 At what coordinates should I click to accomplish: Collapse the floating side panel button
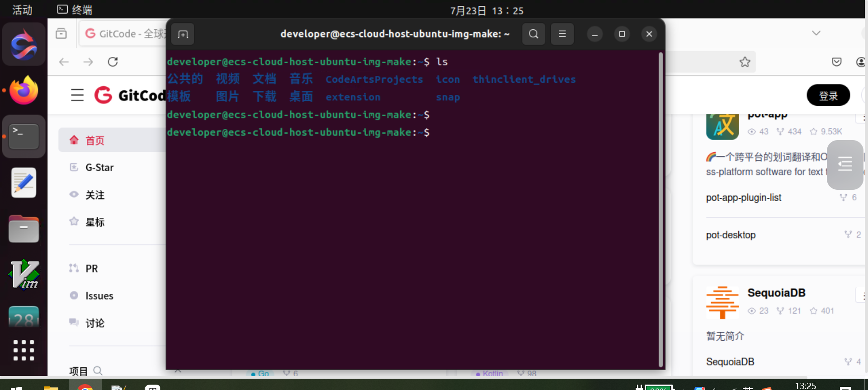[844, 164]
